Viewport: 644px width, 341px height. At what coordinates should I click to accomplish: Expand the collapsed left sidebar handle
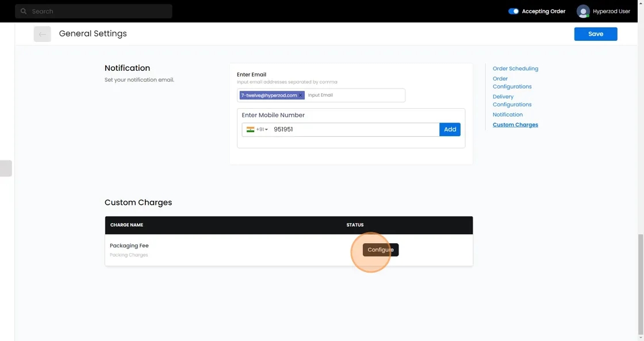(6, 168)
